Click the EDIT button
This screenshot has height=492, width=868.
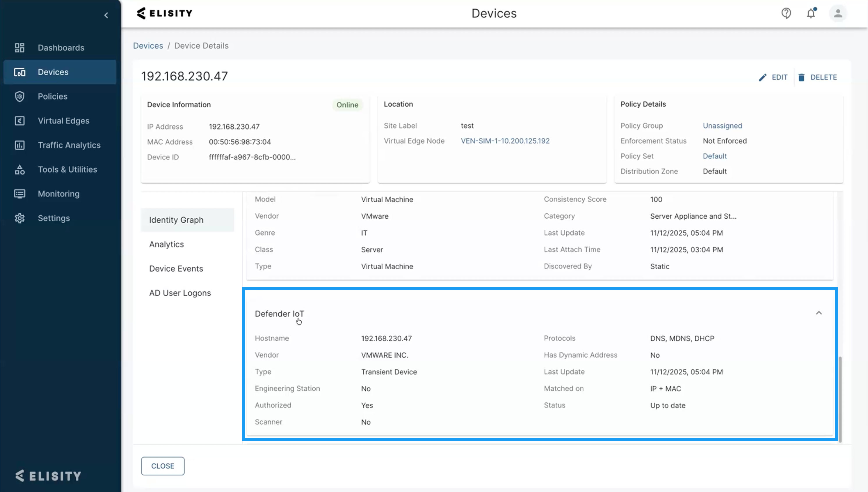pos(773,77)
